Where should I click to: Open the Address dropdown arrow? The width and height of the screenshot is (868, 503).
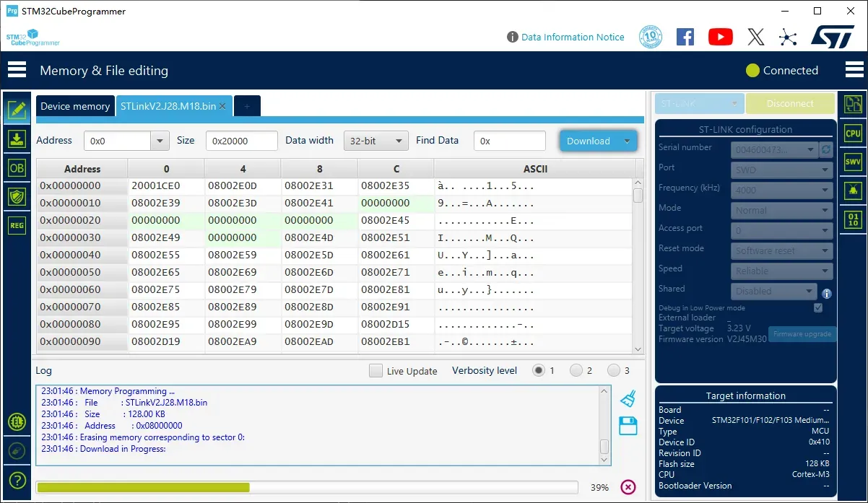pos(160,141)
